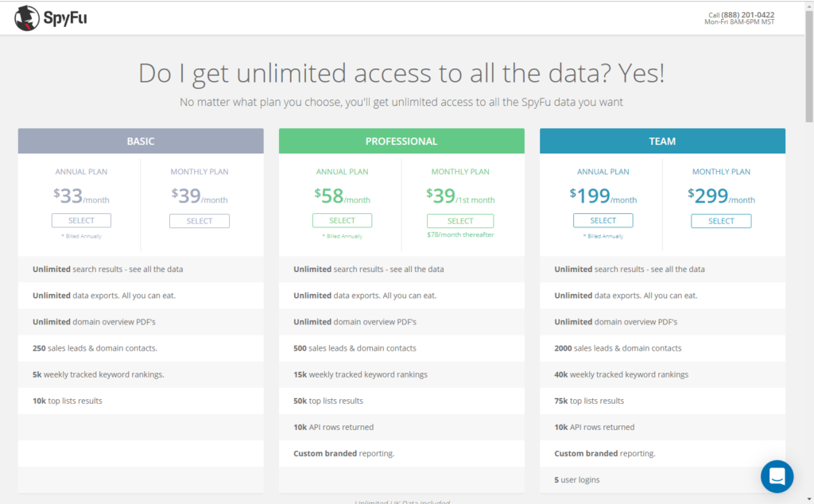Click the TEAM plan header

pos(662,142)
